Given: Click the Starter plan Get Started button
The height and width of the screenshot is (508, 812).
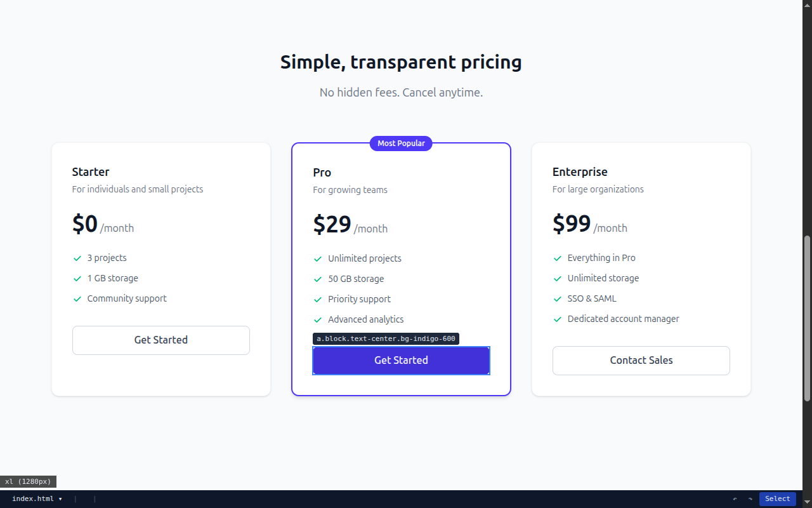Looking at the screenshot, I should [161, 340].
